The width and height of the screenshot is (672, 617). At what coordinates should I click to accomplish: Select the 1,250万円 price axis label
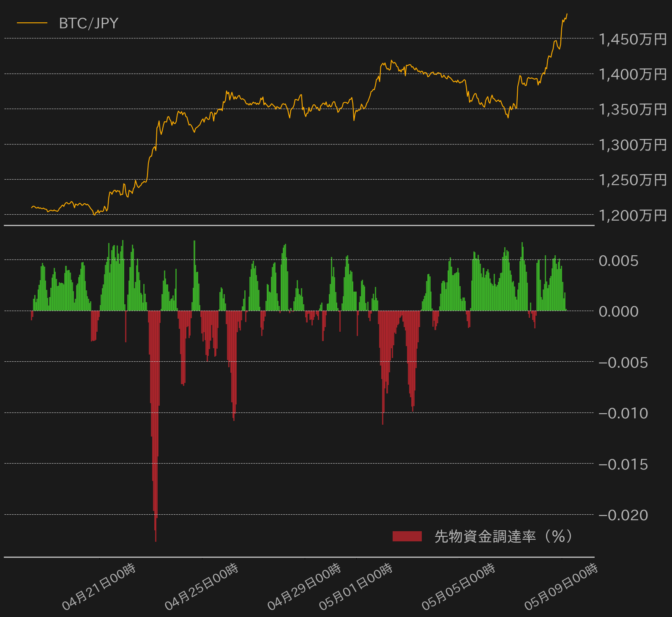click(633, 180)
